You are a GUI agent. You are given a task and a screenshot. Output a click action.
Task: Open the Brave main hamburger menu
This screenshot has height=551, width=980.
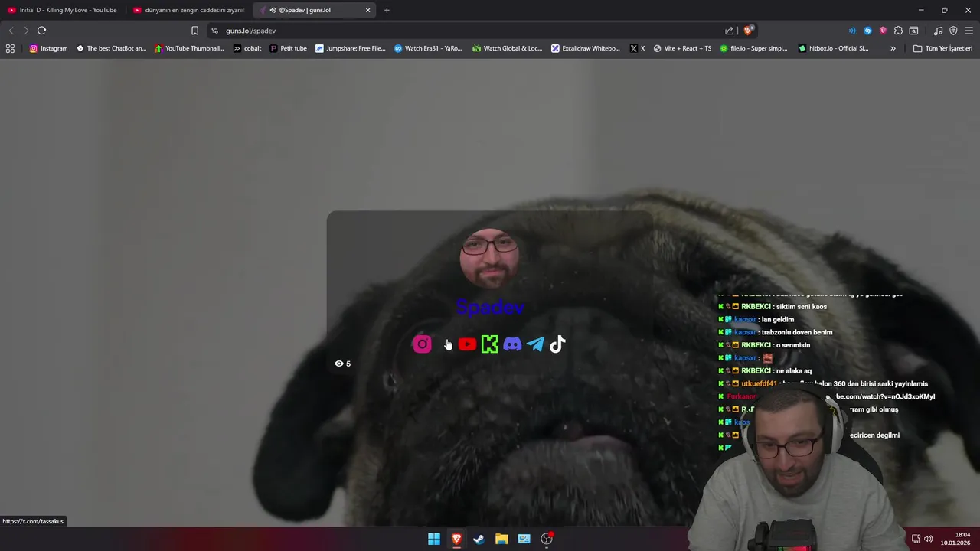pos(969,31)
